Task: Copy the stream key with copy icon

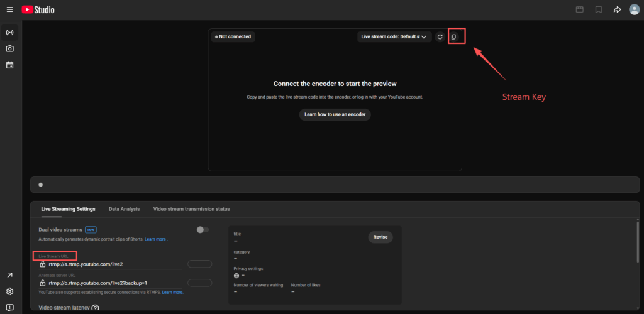Action: click(453, 37)
